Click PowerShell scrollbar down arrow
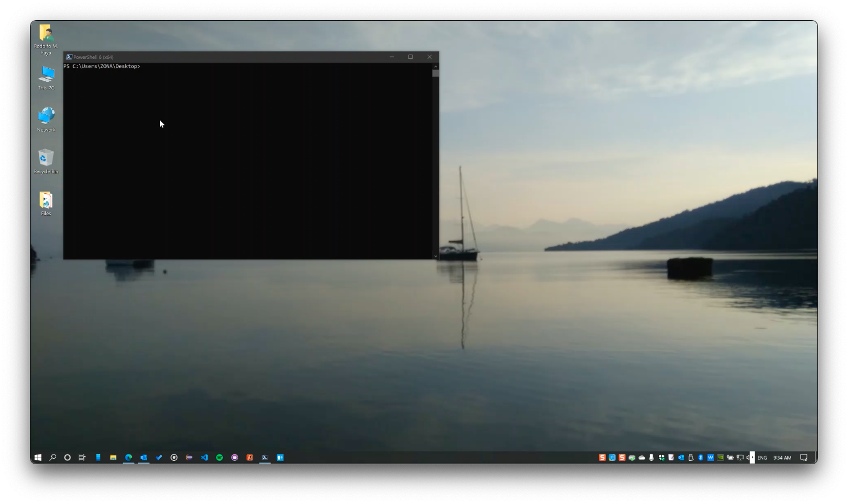This screenshot has height=504, width=848. (435, 256)
